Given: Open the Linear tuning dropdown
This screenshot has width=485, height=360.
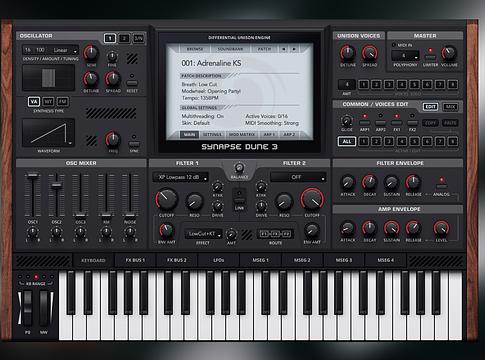Looking at the screenshot, I should pos(65,50).
